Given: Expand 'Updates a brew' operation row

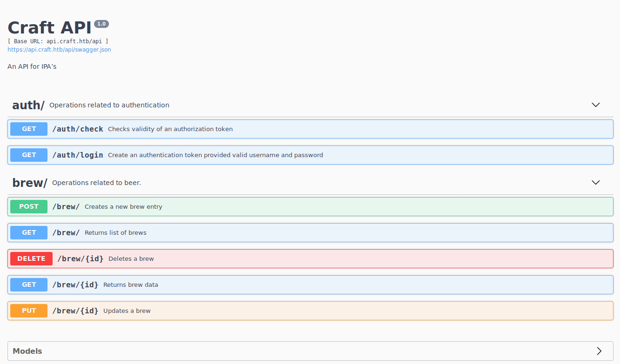Looking at the screenshot, I should pos(127,311).
